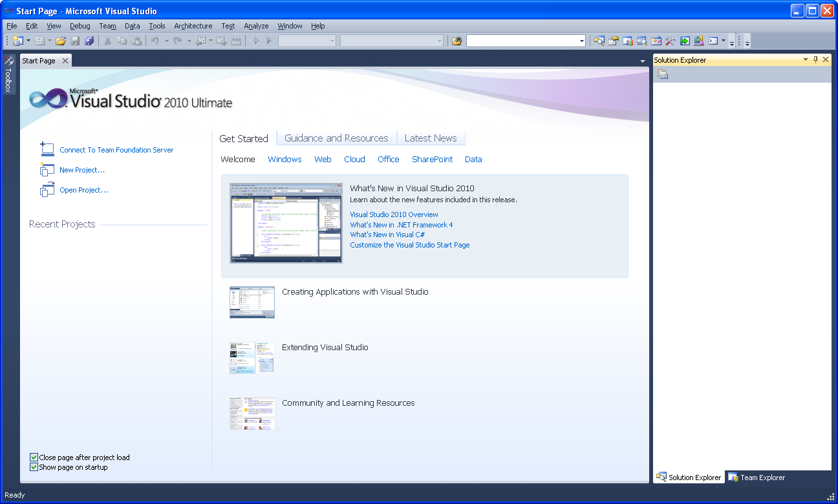Expand the Add New Item dropdown arrow

click(x=50, y=41)
